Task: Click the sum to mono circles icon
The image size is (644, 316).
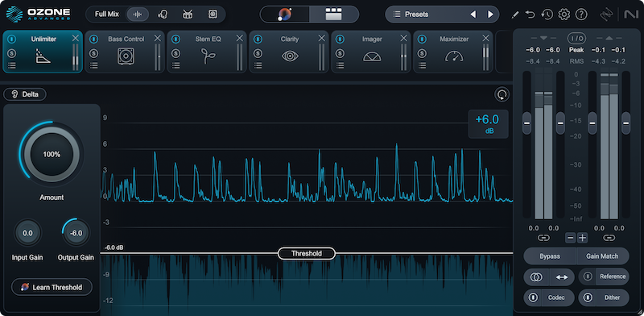Action: [x=535, y=277]
